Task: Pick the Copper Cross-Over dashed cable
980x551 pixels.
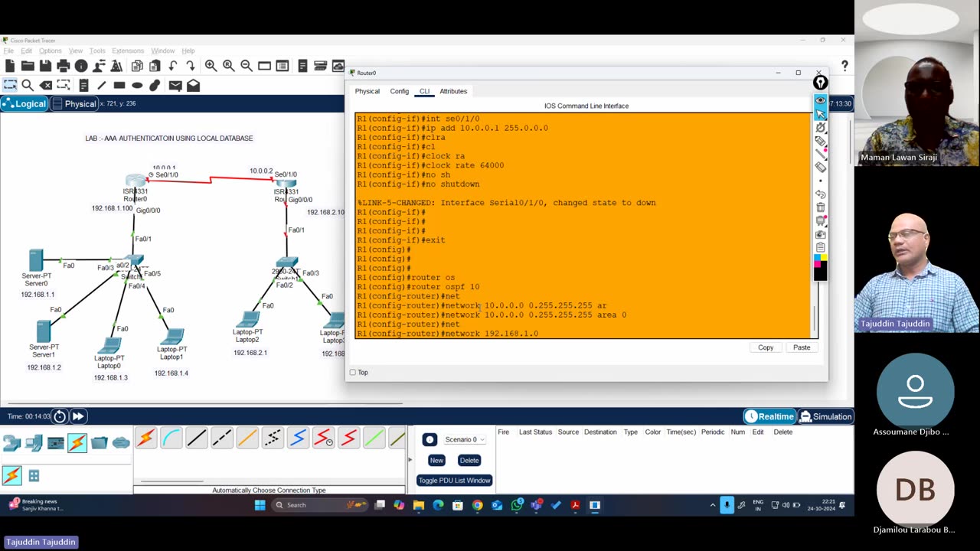Action: [221, 438]
